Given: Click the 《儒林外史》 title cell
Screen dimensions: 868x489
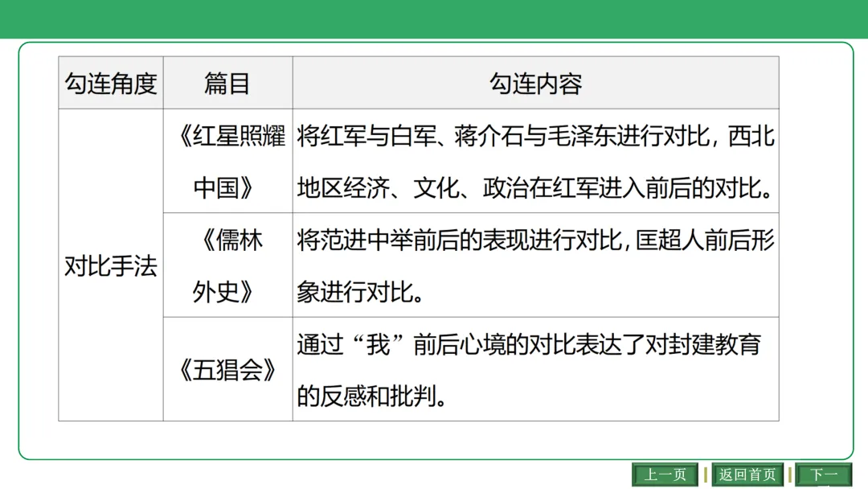Looking at the screenshot, I should tap(227, 265).
